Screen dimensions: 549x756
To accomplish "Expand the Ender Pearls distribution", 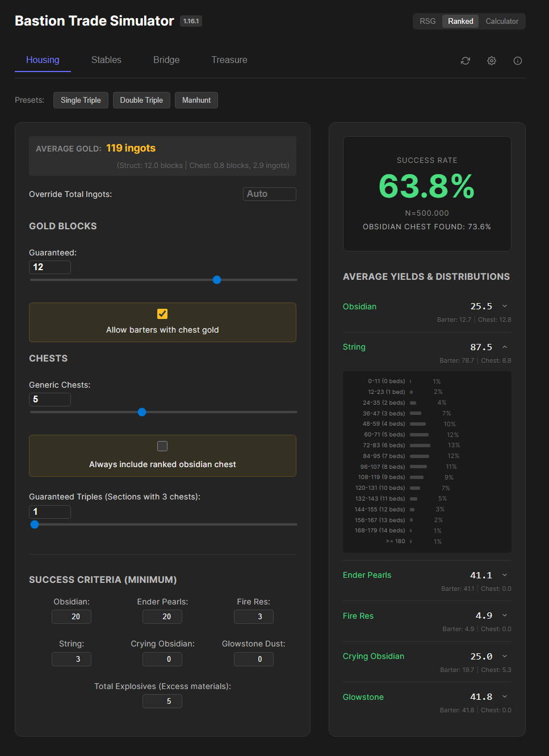I will pyautogui.click(x=505, y=575).
